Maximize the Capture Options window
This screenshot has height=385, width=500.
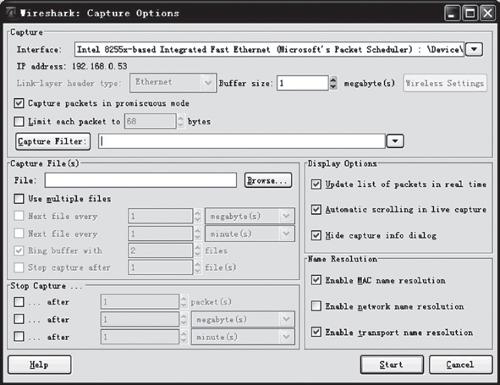point(470,13)
